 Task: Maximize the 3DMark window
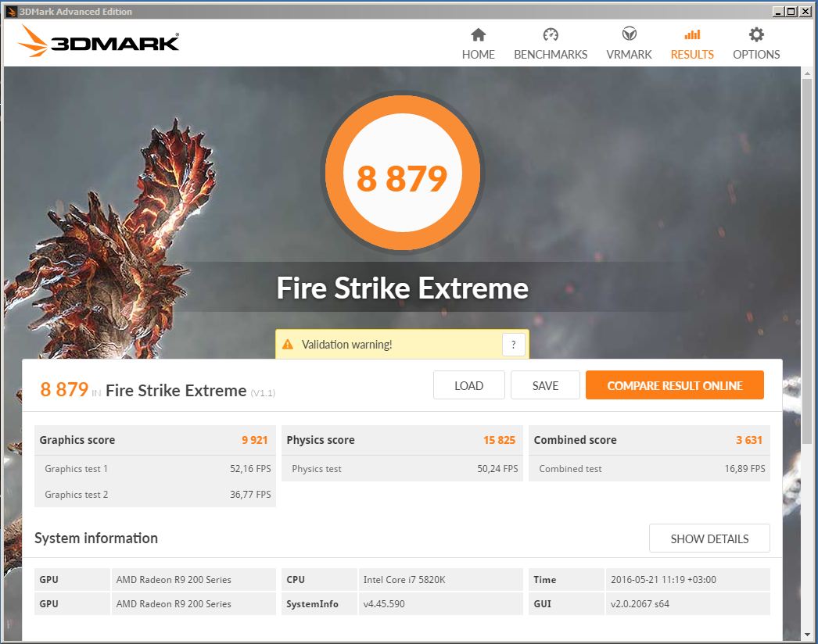791,12
